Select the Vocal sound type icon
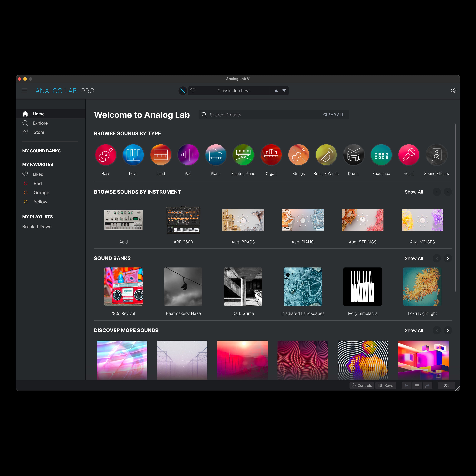The width and height of the screenshot is (476, 476). (x=409, y=155)
